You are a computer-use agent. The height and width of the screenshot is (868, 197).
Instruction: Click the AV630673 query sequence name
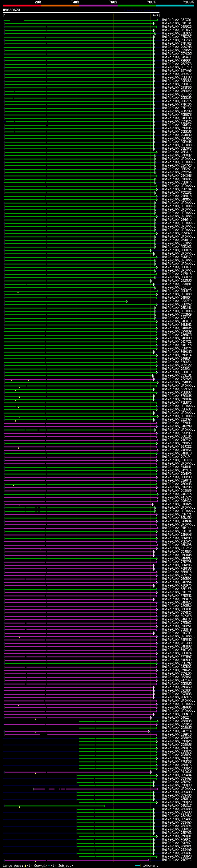(x=11, y=10)
